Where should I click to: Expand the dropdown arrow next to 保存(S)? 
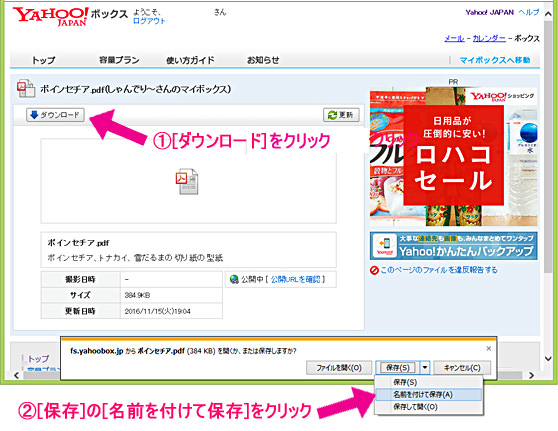[x=425, y=368]
